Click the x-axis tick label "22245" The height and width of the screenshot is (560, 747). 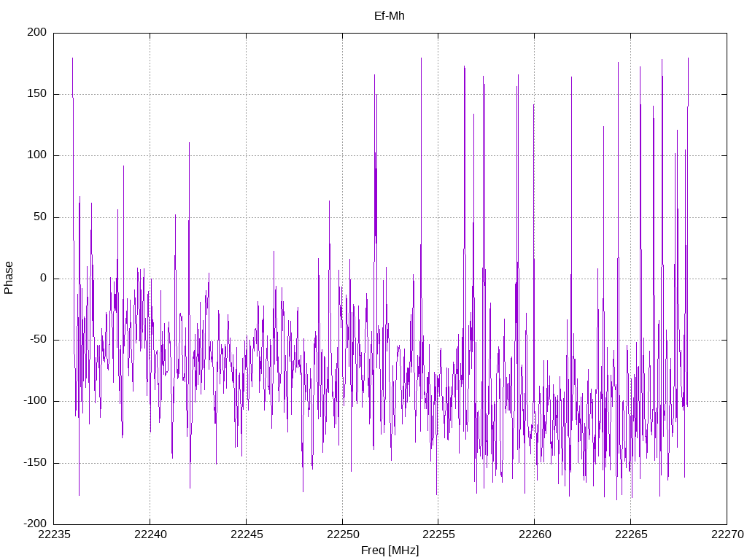[x=247, y=534]
